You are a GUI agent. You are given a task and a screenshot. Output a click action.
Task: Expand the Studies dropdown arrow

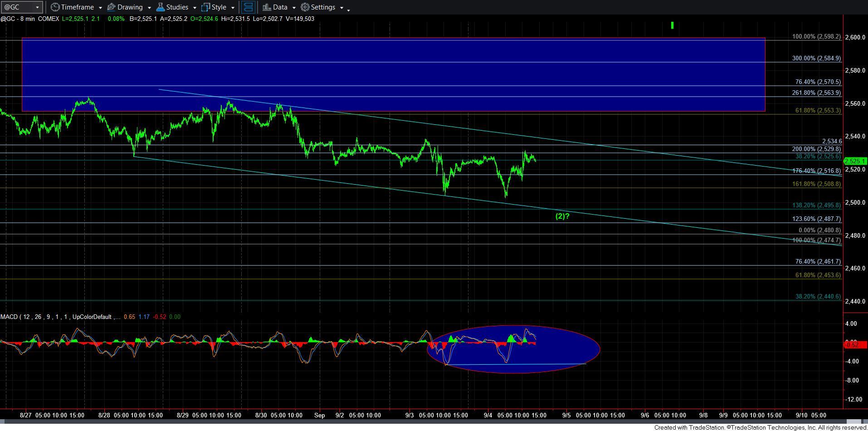(x=195, y=8)
